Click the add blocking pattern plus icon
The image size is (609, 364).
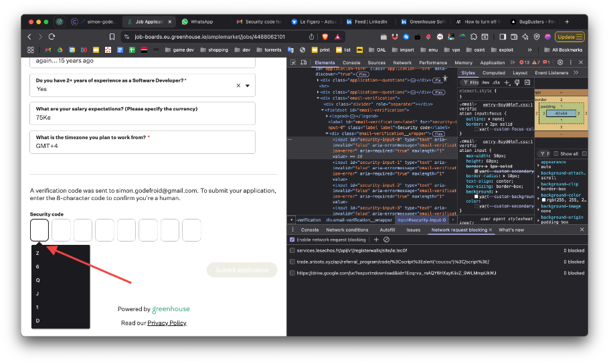pos(376,240)
